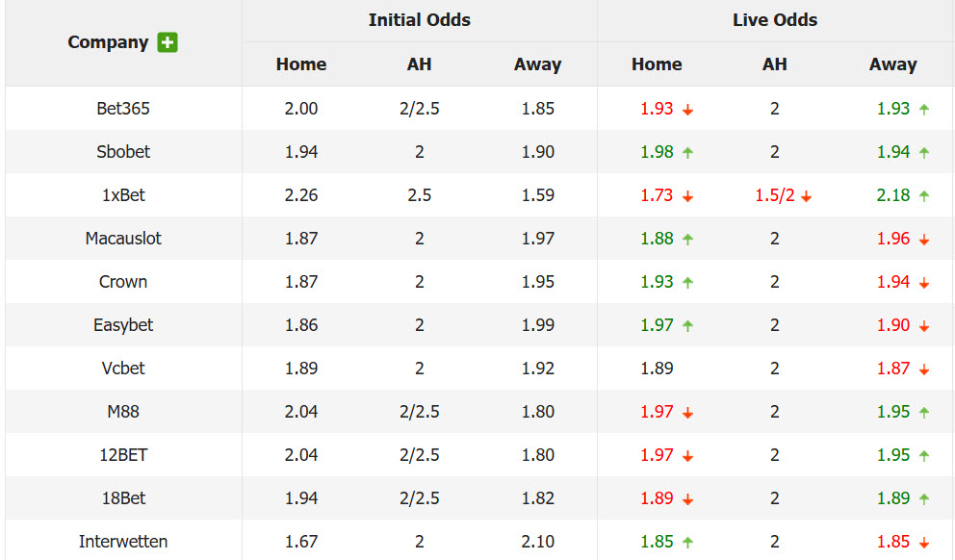The width and height of the screenshot is (955, 560).
Task: Click 1xBet live home odds 1.73
Action: (x=657, y=194)
